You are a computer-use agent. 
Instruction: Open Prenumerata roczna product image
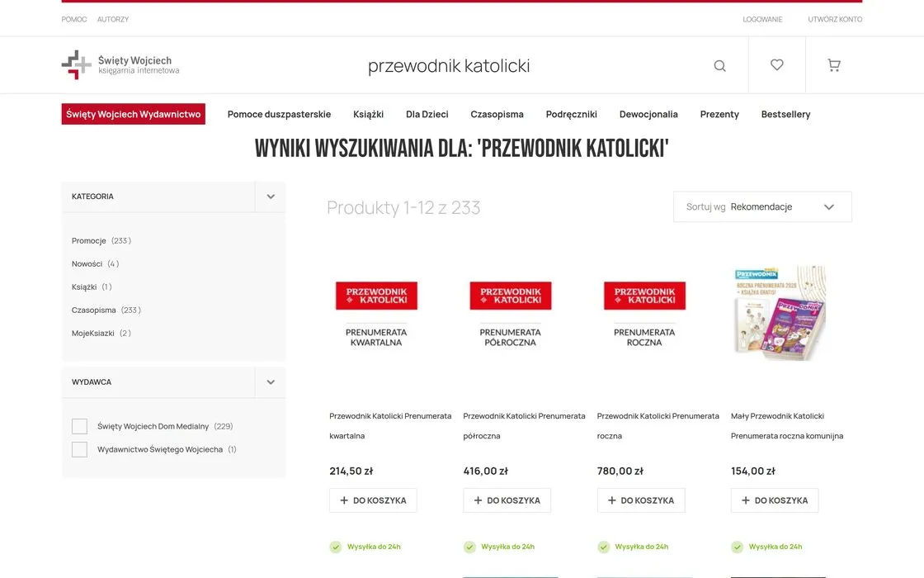point(644,315)
